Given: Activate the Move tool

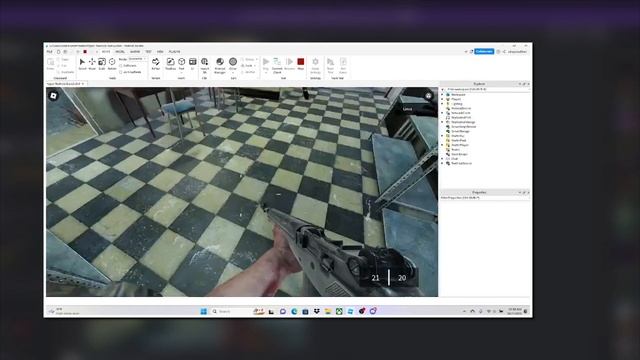Looking at the screenshot, I should 92,64.
